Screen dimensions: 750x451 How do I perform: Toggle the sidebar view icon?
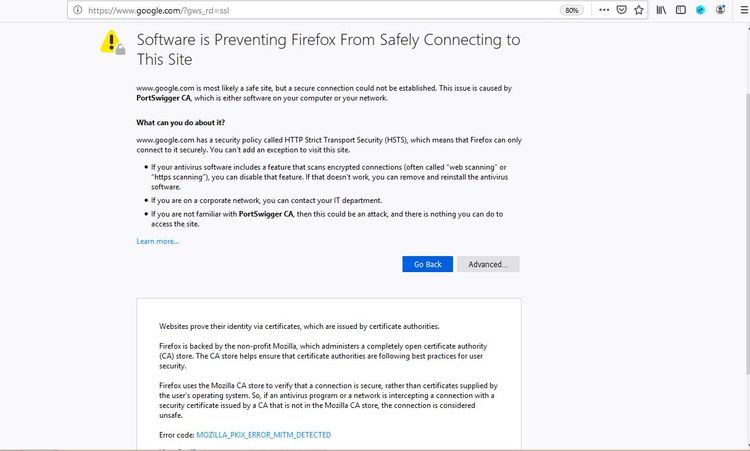click(681, 10)
